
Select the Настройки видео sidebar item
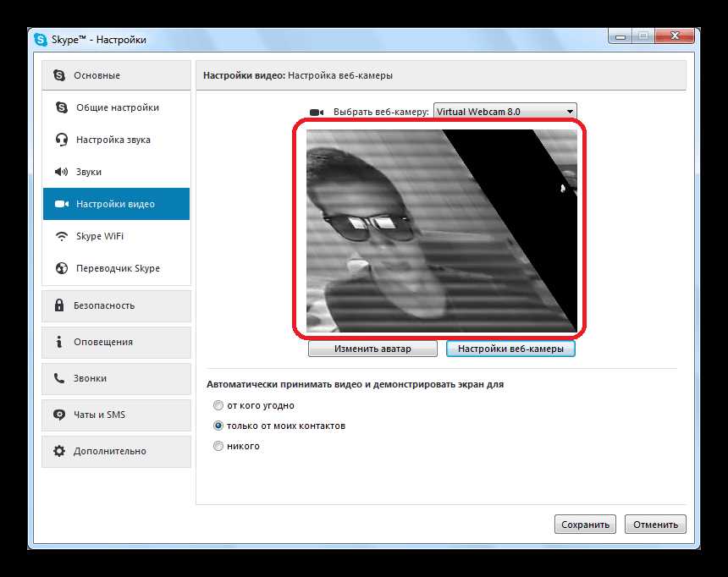click(x=116, y=204)
